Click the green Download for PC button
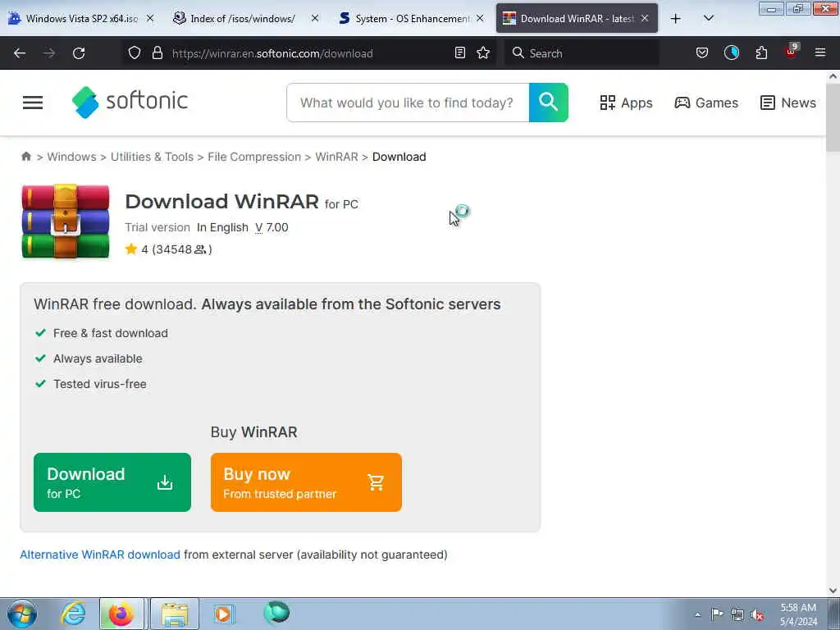The image size is (840, 630). tap(112, 482)
